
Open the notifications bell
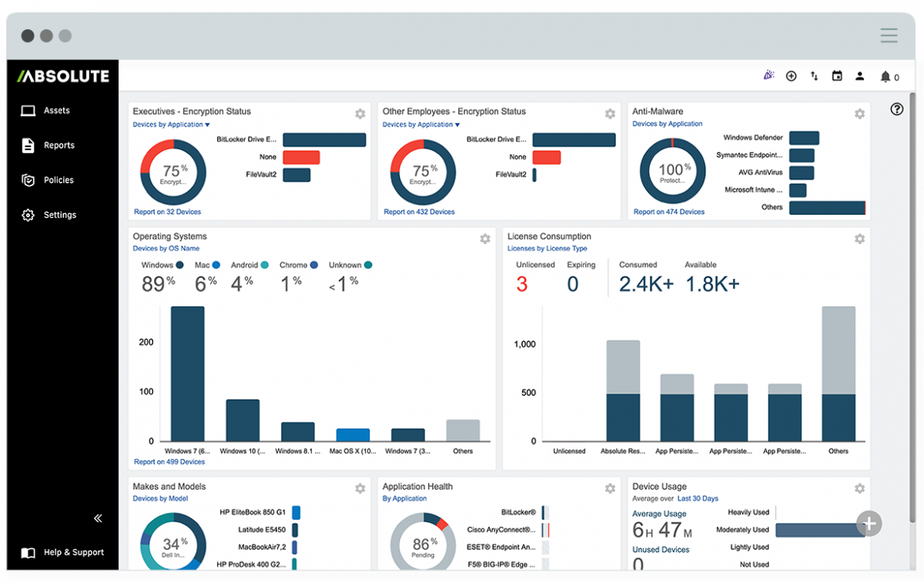(x=885, y=76)
